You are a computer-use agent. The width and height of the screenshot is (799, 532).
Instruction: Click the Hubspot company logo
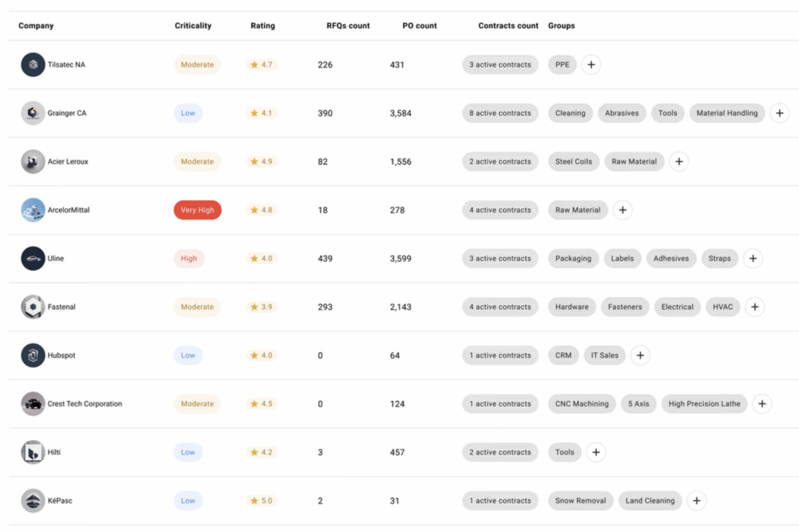tap(33, 355)
